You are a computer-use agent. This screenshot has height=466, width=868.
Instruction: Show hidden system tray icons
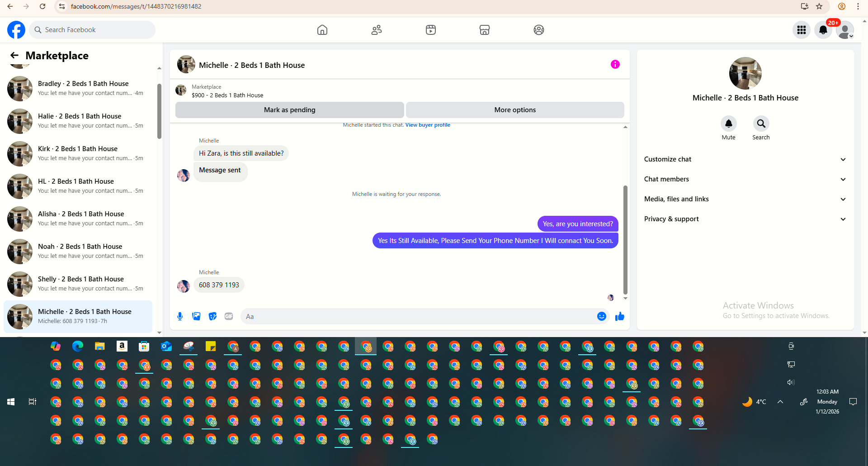tap(780, 402)
